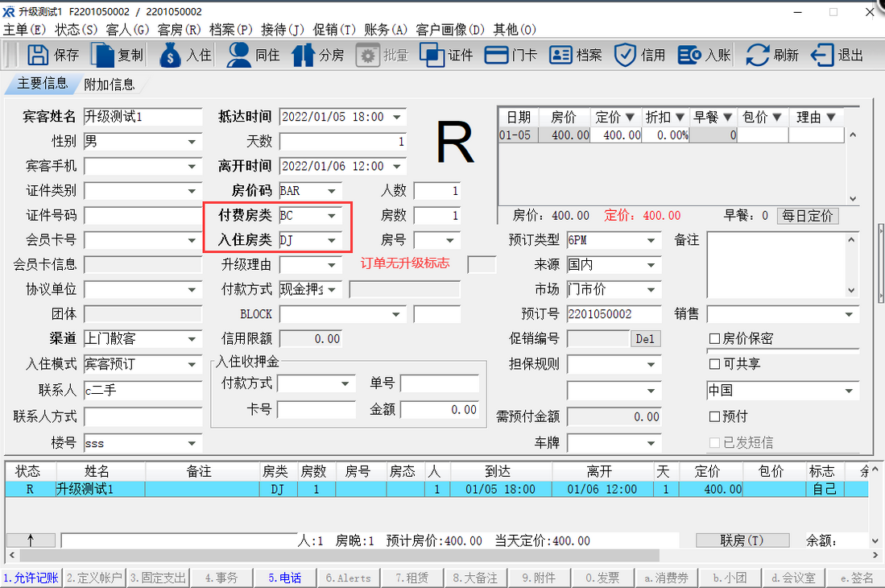Expand the 房价码 BAR dropdown
885x588 pixels.
pyautogui.click(x=332, y=191)
